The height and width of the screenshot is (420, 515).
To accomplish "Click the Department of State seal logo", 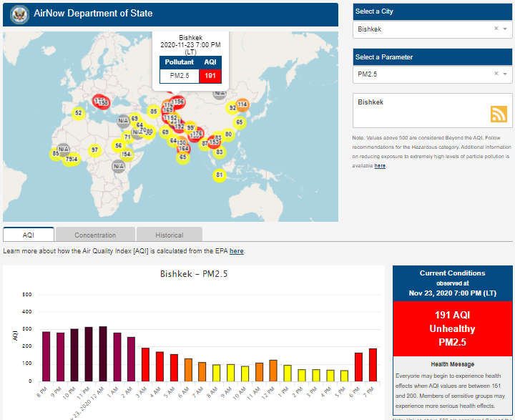I will click(x=19, y=14).
